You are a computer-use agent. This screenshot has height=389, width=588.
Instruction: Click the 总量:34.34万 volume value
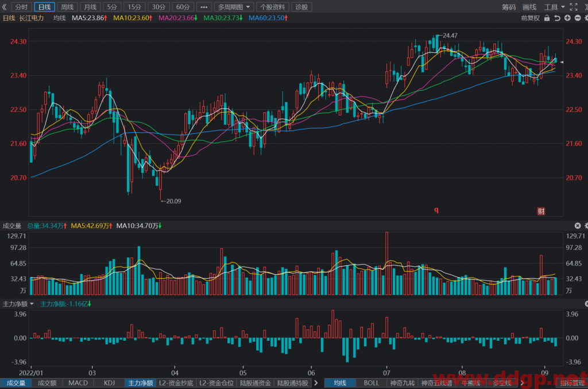point(47,226)
